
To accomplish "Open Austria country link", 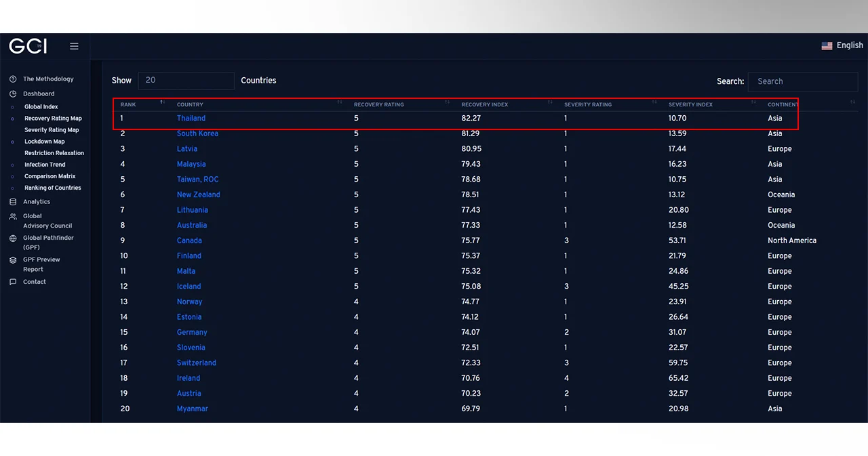I will coord(189,394).
